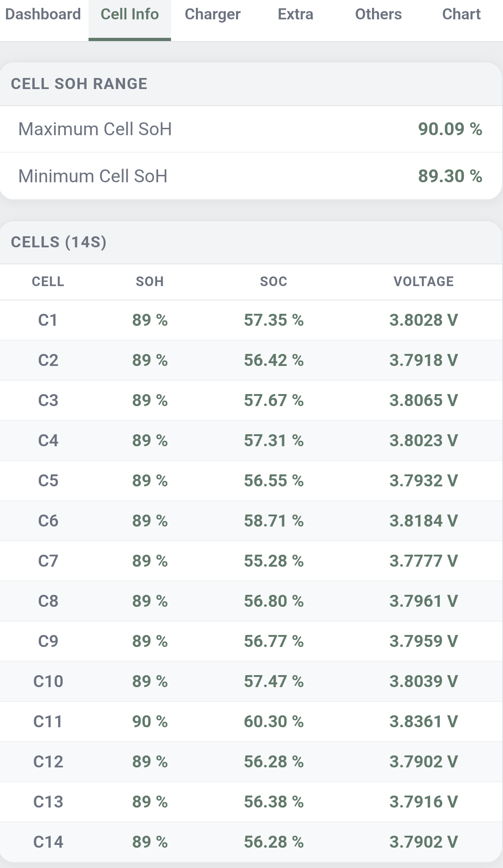The image size is (503, 868).
Task: Click C2 SOC value 56.42 %
Action: pyautogui.click(x=274, y=360)
